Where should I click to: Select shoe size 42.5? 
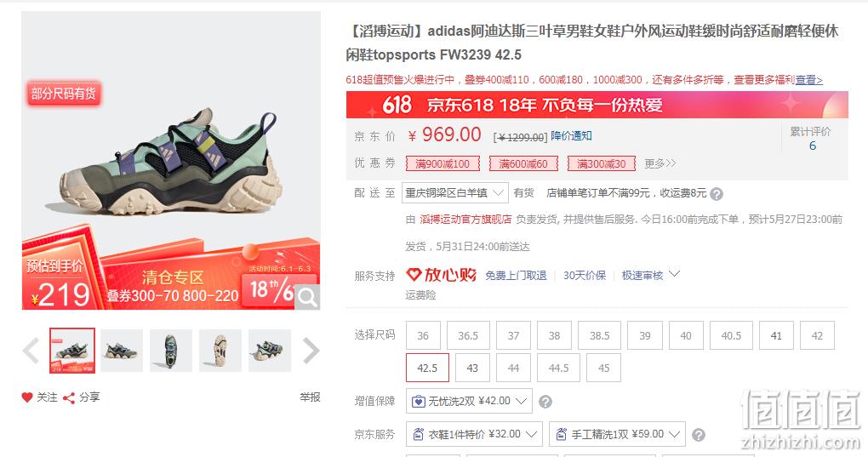(x=427, y=368)
